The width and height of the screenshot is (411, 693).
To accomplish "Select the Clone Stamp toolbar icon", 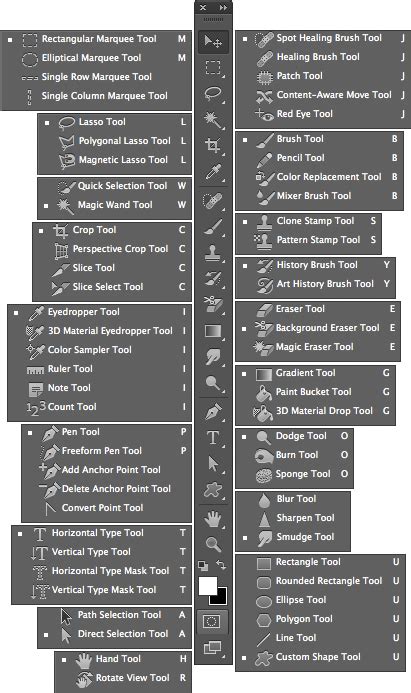I will (213, 253).
